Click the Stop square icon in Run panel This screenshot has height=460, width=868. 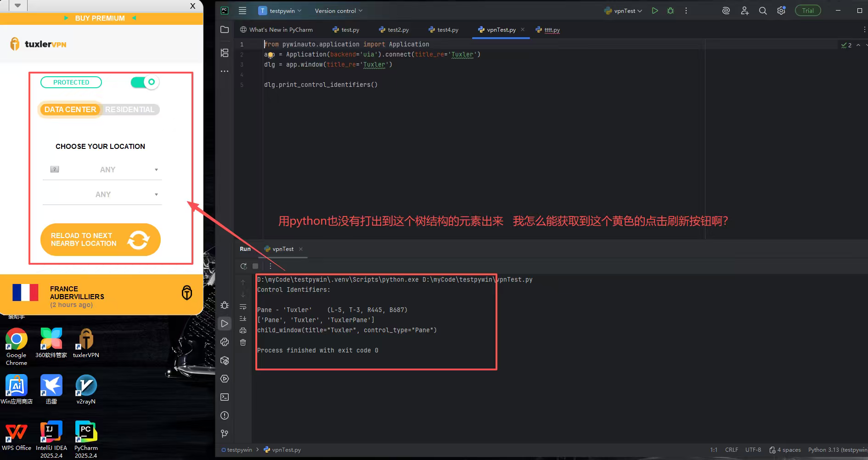pos(255,266)
